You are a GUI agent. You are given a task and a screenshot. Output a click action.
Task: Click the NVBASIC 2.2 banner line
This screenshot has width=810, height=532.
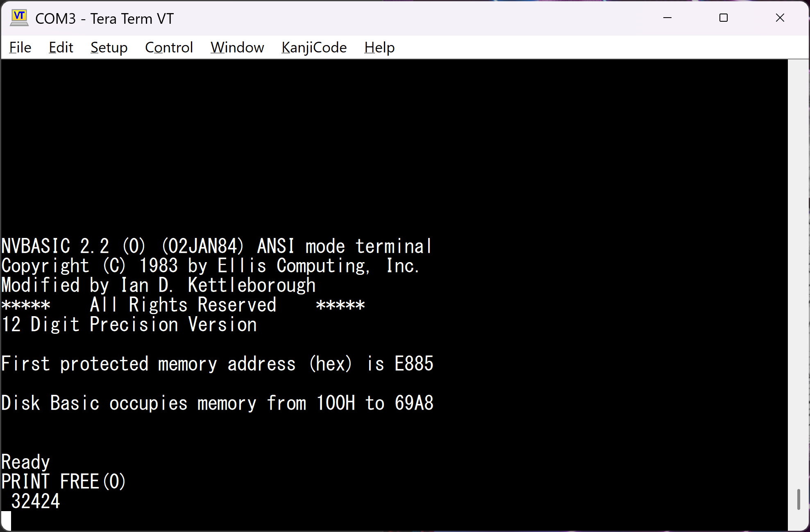click(216, 246)
